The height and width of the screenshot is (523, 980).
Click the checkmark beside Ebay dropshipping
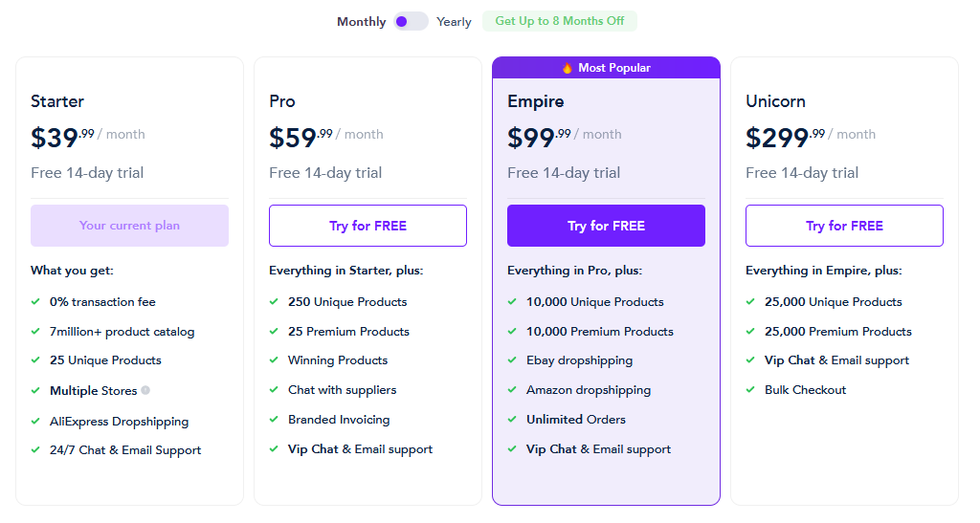point(512,360)
